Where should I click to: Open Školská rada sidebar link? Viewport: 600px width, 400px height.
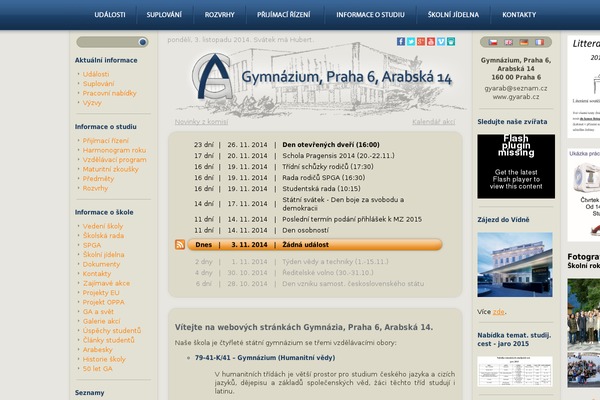[103, 236]
